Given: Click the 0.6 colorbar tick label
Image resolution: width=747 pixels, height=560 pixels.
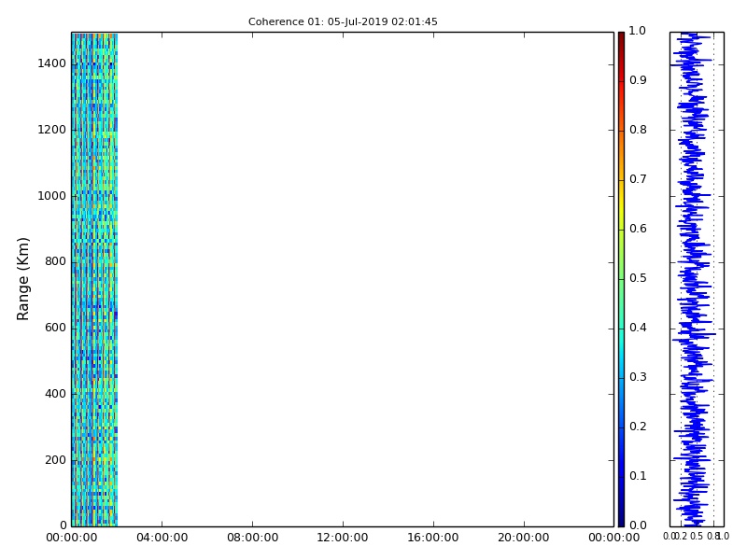Looking at the screenshot, I should pyautogui.click(x=638, y=229).
